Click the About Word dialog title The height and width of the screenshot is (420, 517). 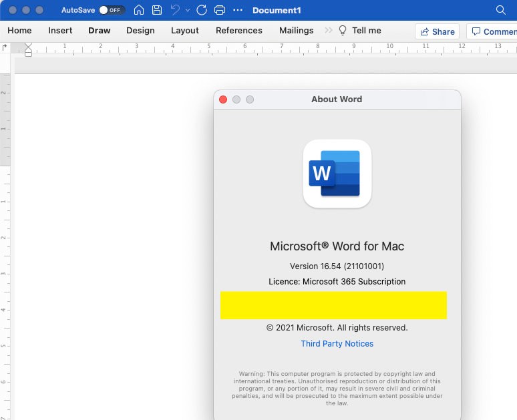coord(337,99)
